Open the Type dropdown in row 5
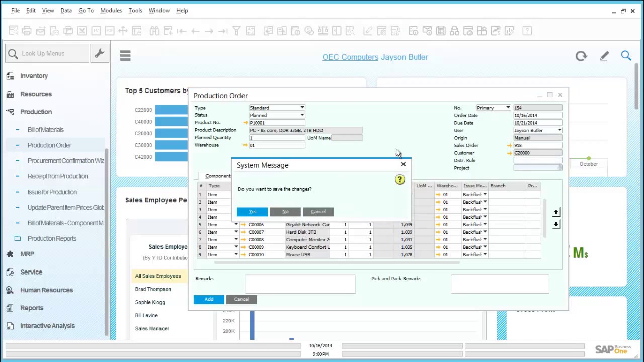 click(236, 224)
